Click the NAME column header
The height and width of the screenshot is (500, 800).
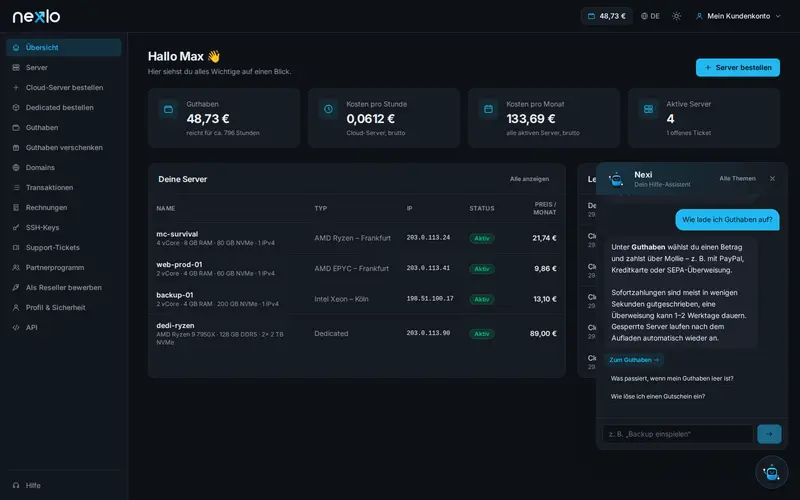pos(166,208)
